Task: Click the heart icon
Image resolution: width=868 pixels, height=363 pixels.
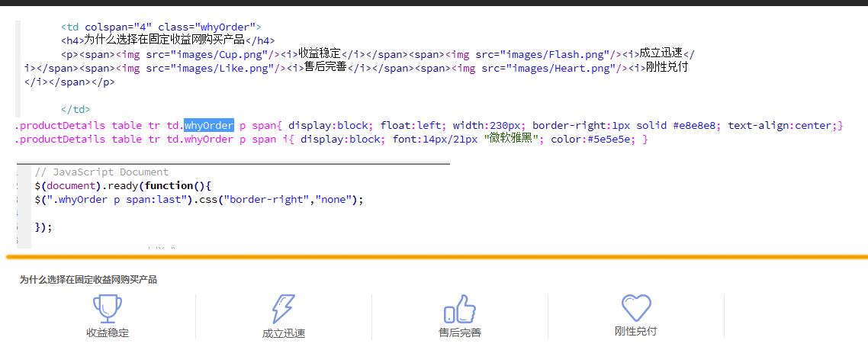Action: click(636, 307)
